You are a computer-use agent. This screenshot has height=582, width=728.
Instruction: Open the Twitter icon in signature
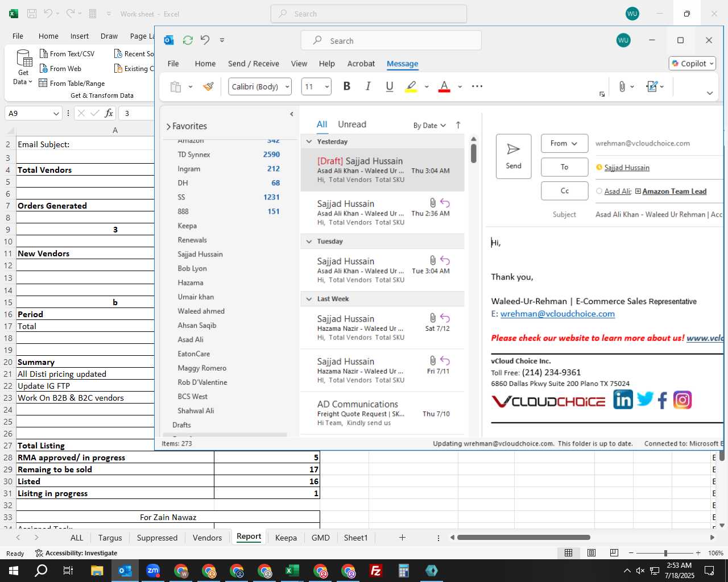coord(645,400)
